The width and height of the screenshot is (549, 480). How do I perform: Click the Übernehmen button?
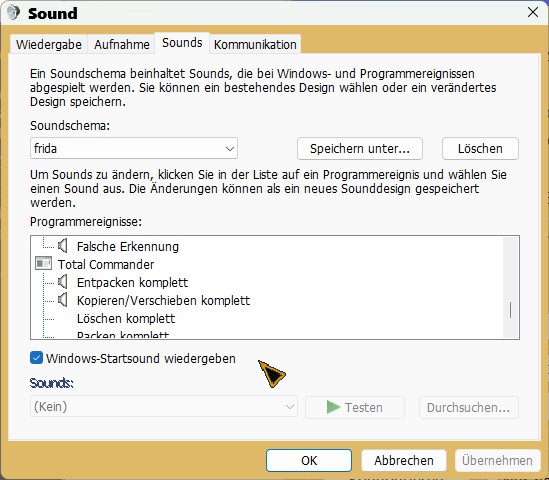497,460
